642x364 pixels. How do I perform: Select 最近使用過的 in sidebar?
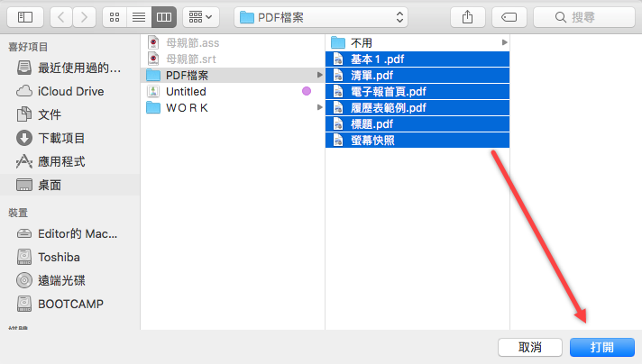point(70,68)
